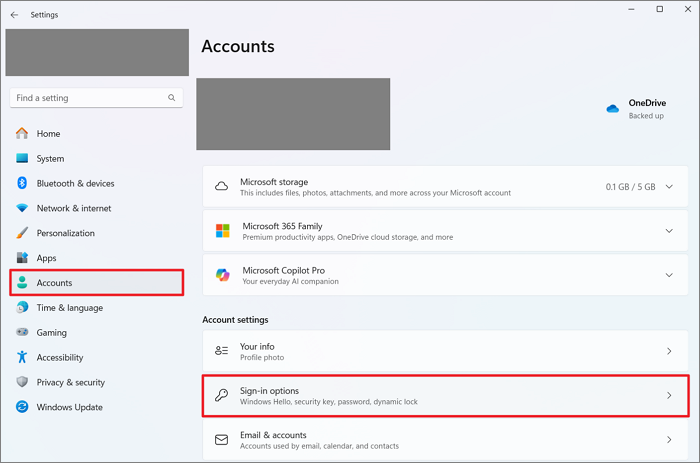The width and height of the screenshot is (700, 463).
Task: Open Gaming settings category
Action: (52, 333)
